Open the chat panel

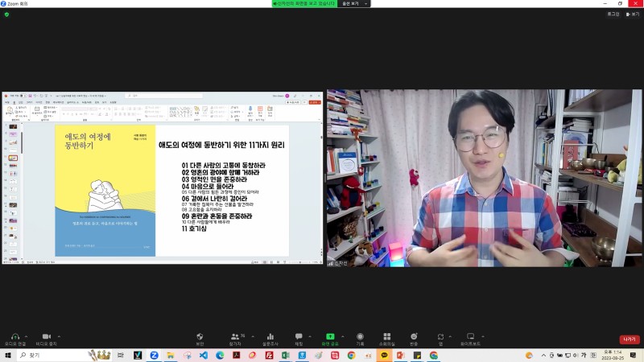pyautogui.click(x=299, y=336)
